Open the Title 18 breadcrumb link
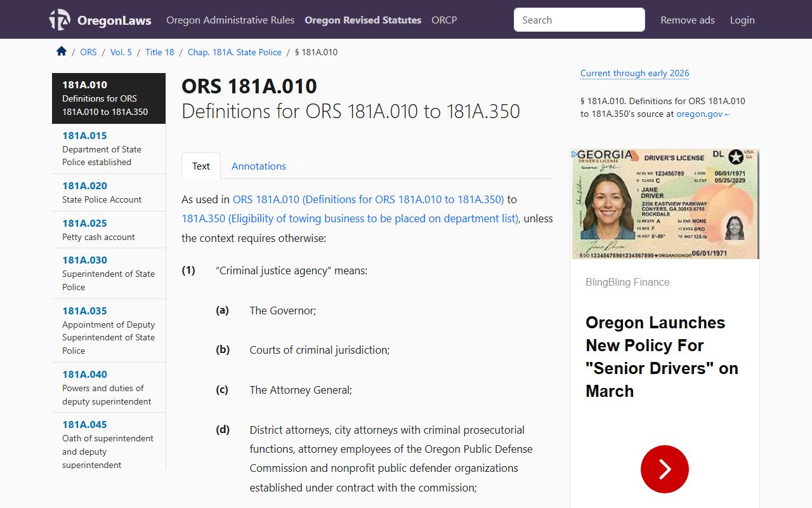The image size is (812, 508). point(160,52)
